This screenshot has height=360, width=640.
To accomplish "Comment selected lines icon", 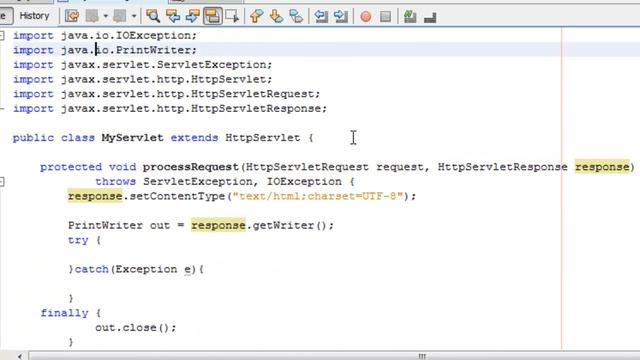I will point(410,16).
